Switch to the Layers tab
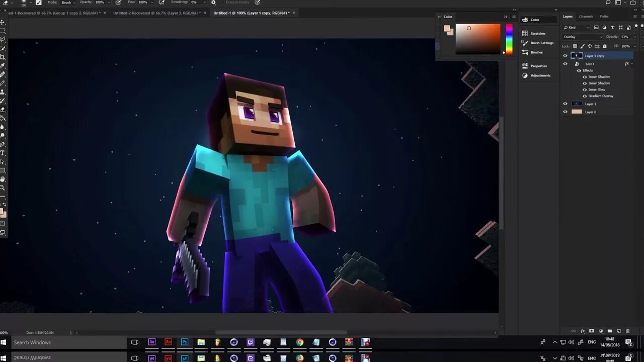 click(568, 17)
